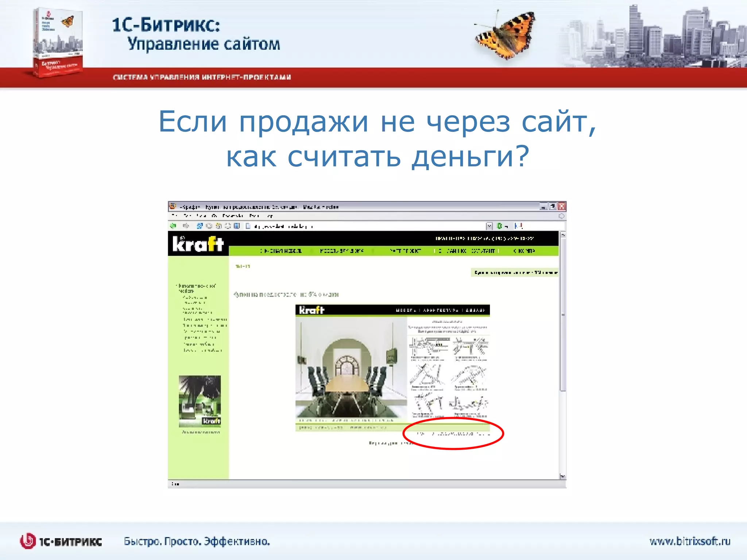The width and height of the screenshot is (747, 560).
Task: Click 'Управление сайтом' title text
Action: 204,44
